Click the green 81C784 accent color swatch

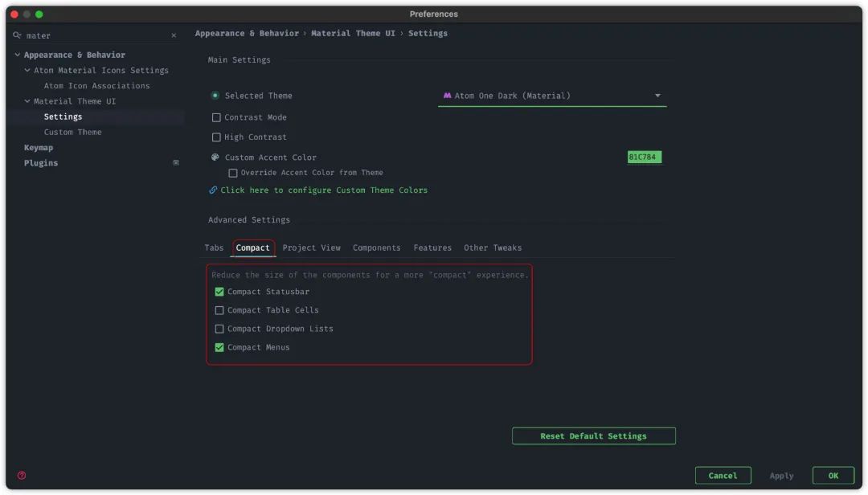point(644,157)
